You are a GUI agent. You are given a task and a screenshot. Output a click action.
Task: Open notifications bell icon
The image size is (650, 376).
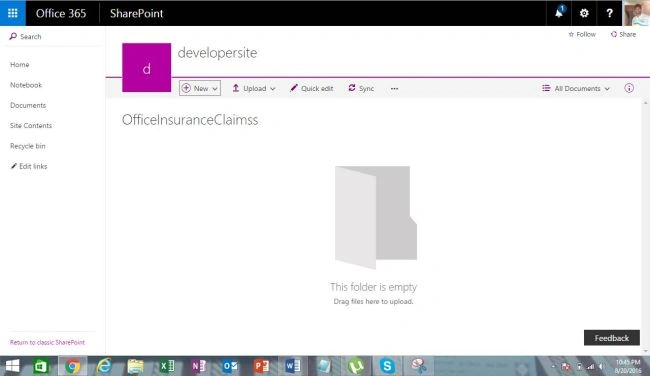(559, 13)
